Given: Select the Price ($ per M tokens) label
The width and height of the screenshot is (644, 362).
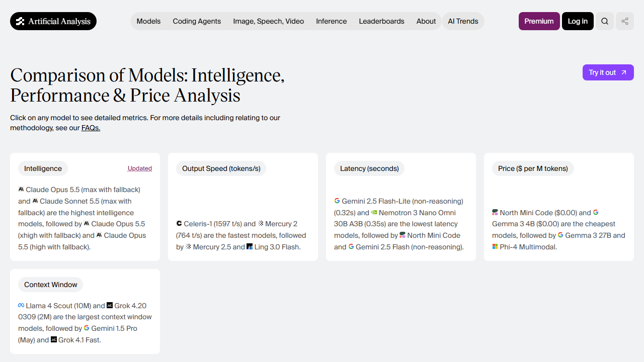Looking at the screenshot, I should (x=533, y=168).
